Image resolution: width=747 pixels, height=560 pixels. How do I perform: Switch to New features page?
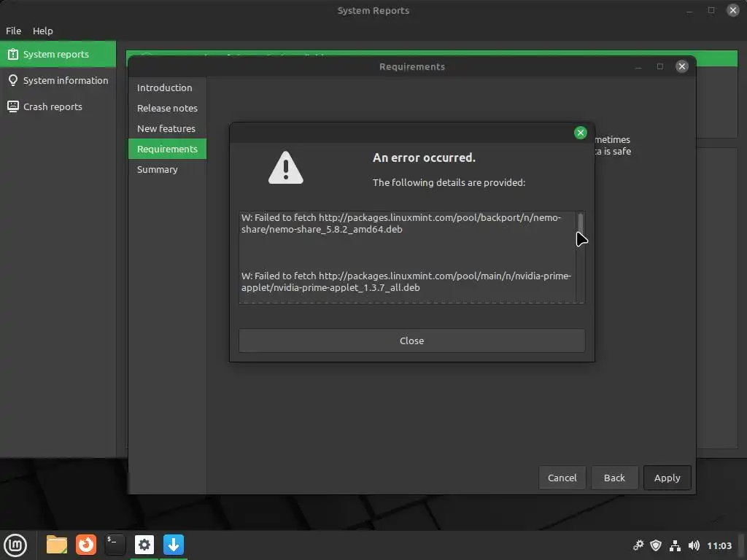166,128
